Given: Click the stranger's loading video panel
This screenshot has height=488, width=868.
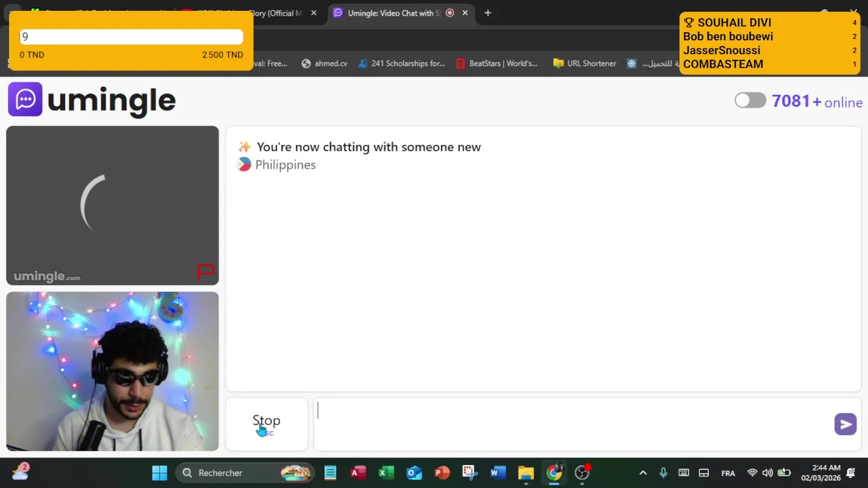Looking at the screenshot, I should [x=113, y=205].
